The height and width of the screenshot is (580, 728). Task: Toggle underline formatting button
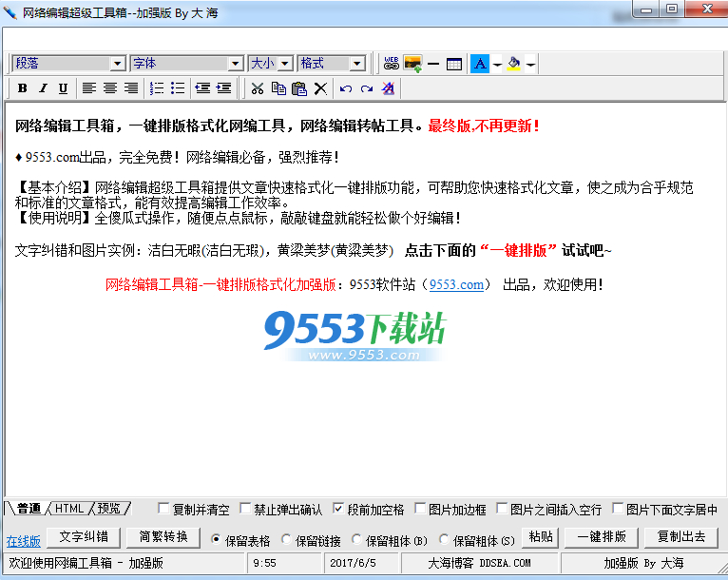coord(64,88)
